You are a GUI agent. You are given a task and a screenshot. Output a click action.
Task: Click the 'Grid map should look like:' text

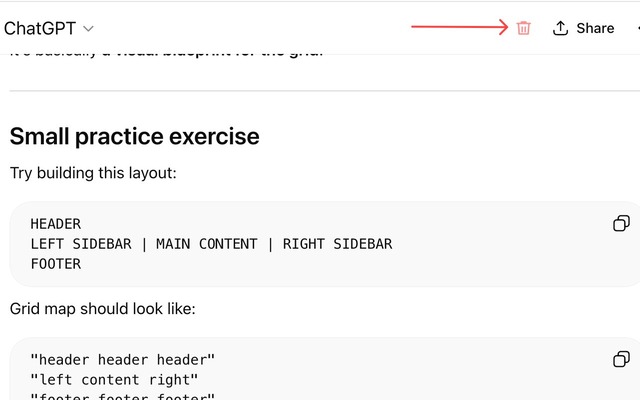click(102, 309)
